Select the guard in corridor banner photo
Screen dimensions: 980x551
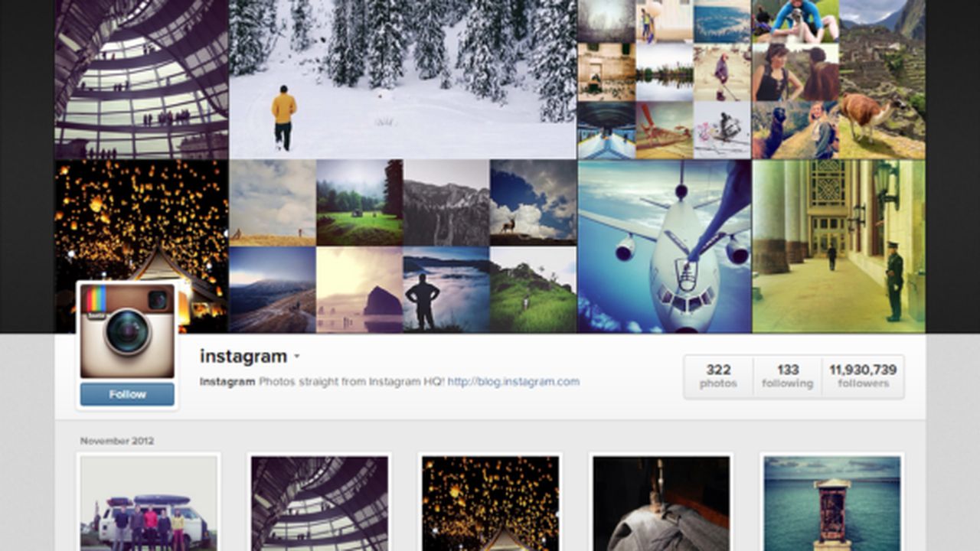coord(838,246)
